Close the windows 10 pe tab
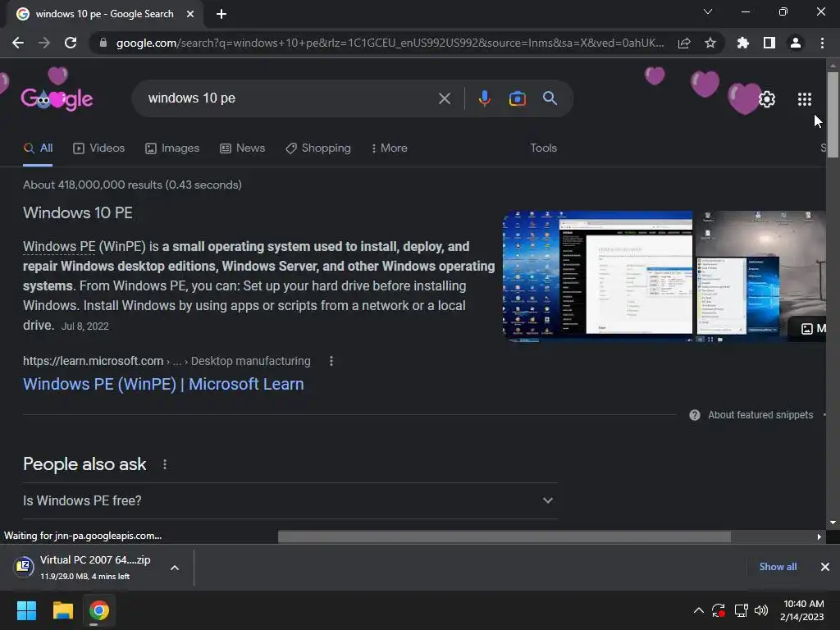Screen dimensions: 840x630 pos(190,14)
